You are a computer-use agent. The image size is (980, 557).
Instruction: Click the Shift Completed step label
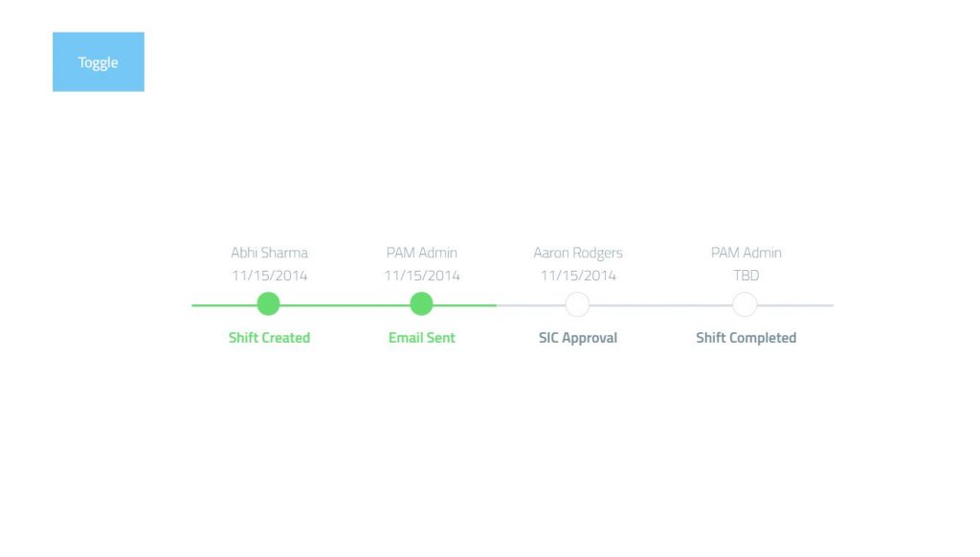746,338
